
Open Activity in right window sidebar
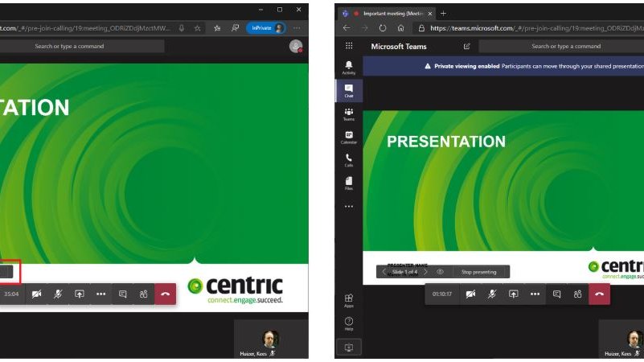coord(349,68)
